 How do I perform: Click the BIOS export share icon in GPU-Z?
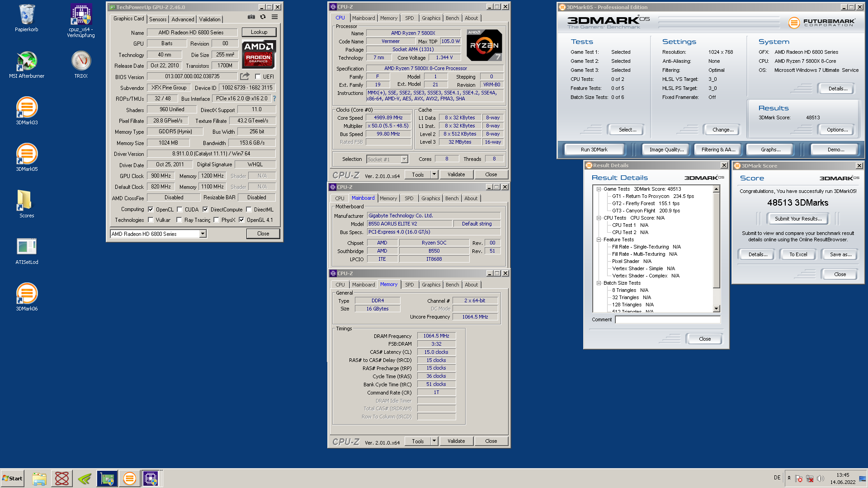[245, 76]
